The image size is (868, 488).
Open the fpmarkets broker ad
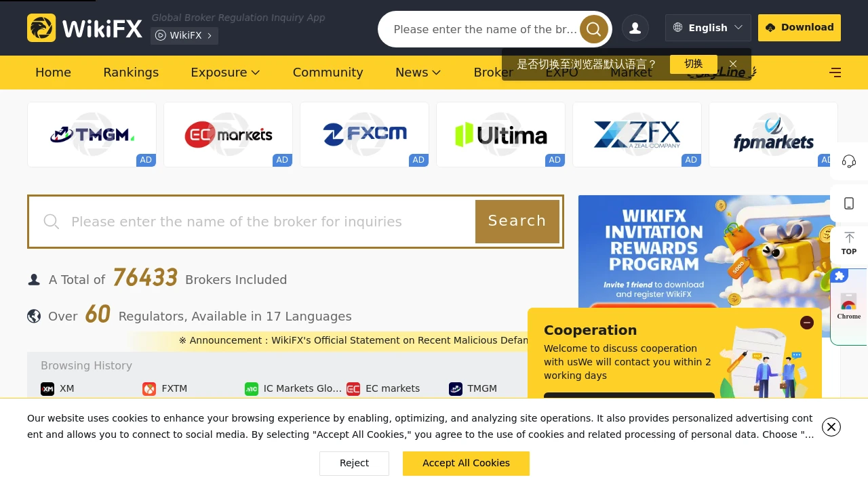coord(773,134)
